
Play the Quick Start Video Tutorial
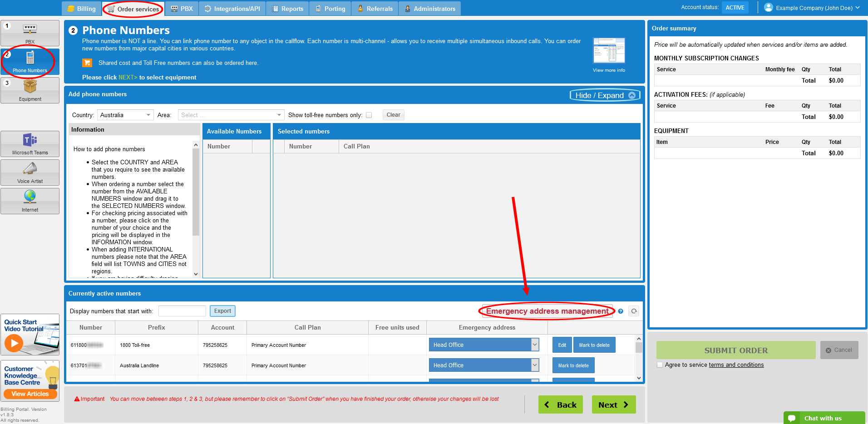coord(14,343)
